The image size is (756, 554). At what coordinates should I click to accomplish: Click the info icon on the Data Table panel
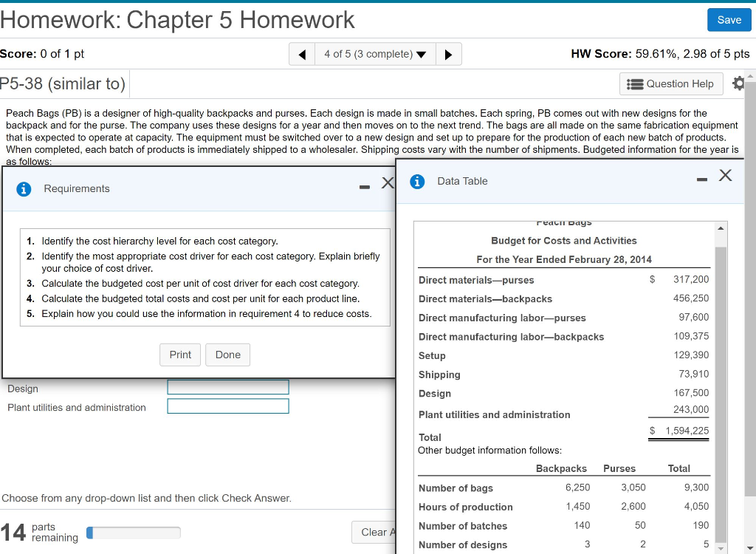click(x=418, y=181)
